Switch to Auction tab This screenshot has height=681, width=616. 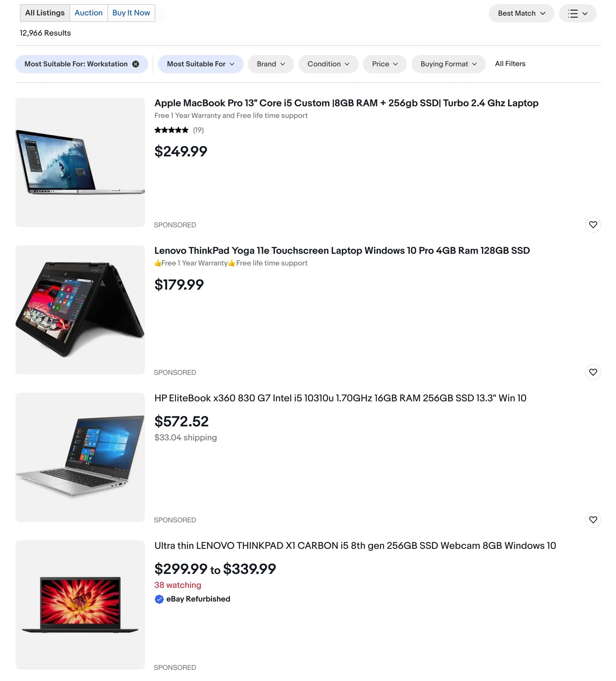[x=88, y=13]
